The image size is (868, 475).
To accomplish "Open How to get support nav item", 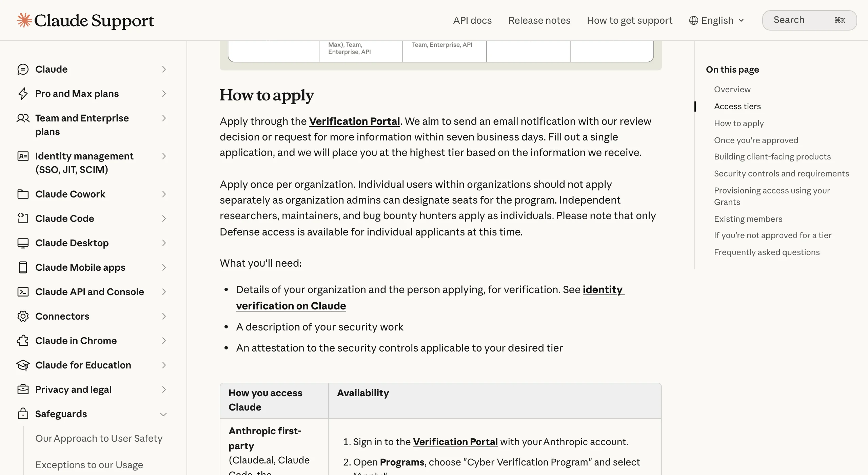I will pyautogui.click(x=629, y=20).
